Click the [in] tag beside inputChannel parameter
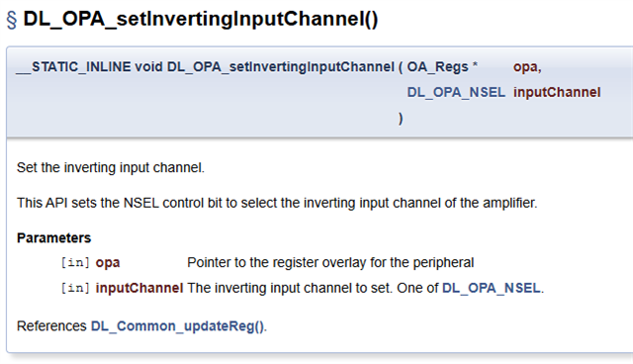 (75, 288)
